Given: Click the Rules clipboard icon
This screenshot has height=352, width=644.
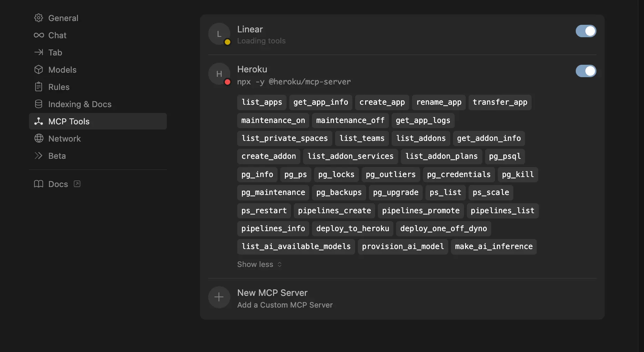Looking at the screenshot, I should tap(39, 87).
